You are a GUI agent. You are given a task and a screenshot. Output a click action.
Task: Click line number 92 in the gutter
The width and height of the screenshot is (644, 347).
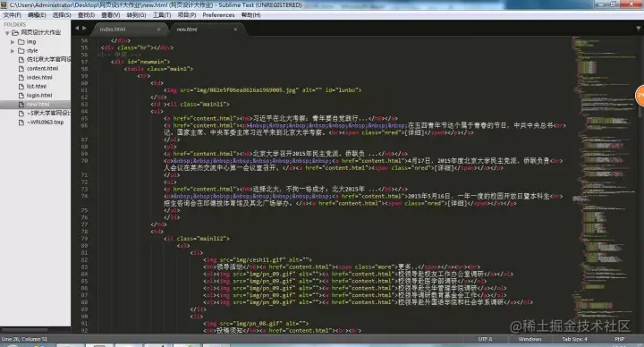pyautogui.click(x=84, y=330)
